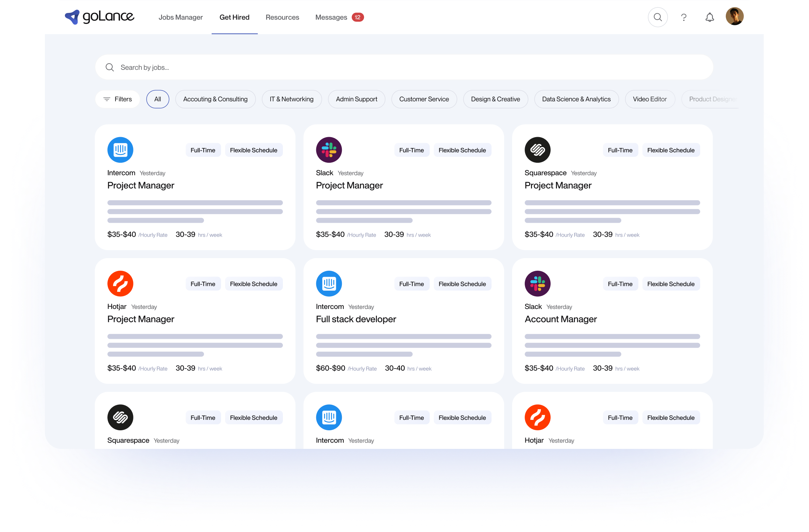Click the Search by jobs field

click(404, 67)
